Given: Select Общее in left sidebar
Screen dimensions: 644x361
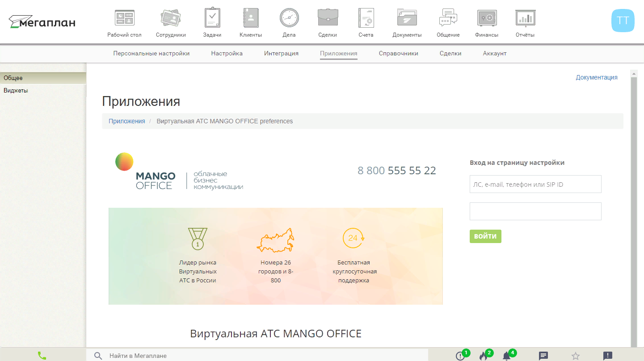Looking at the screenshot, I should [x=43, y=78].
